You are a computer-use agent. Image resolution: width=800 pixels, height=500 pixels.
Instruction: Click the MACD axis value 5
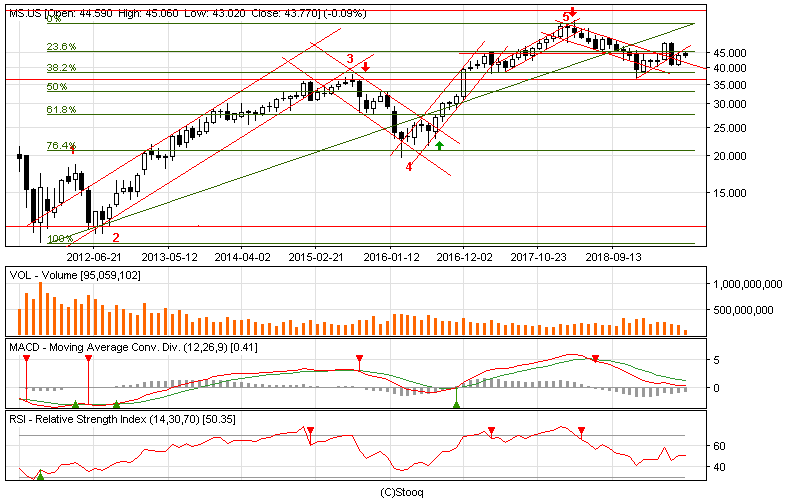pos(716,360)
